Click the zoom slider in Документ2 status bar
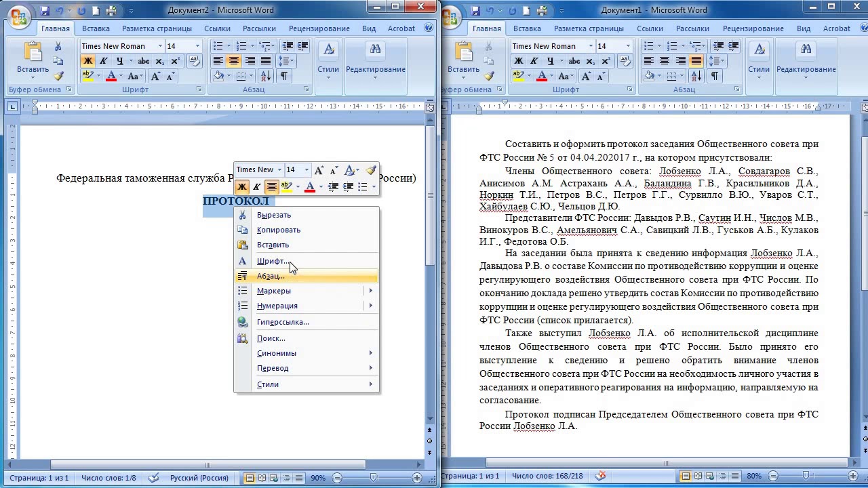Viewport: 868px width, 488px height. (x=373, y=477)
